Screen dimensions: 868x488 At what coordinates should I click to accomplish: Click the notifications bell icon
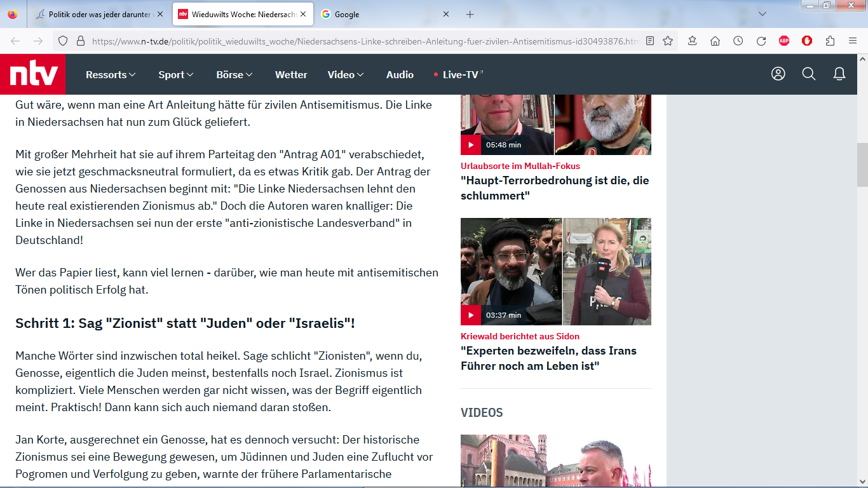(x=839, y=74)
